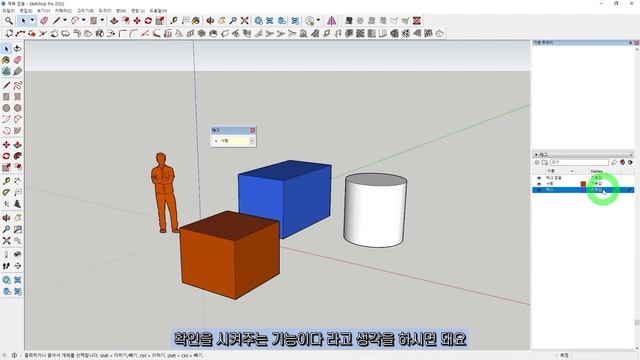Select the 태그 없음 tag row name

click(554, 178)
